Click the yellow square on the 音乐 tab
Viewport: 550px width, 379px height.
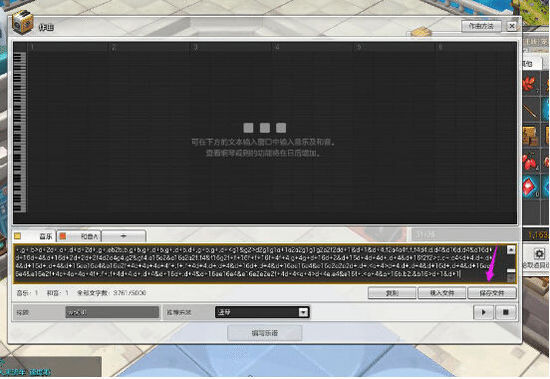pyautogui.click(x=18, y=236)
